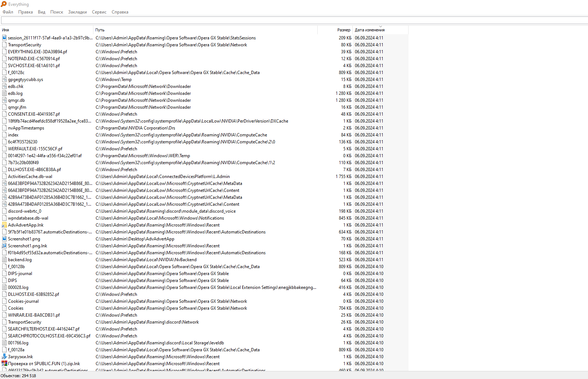
Task: Select the qmgr.jfm file name
Action: 17,107
